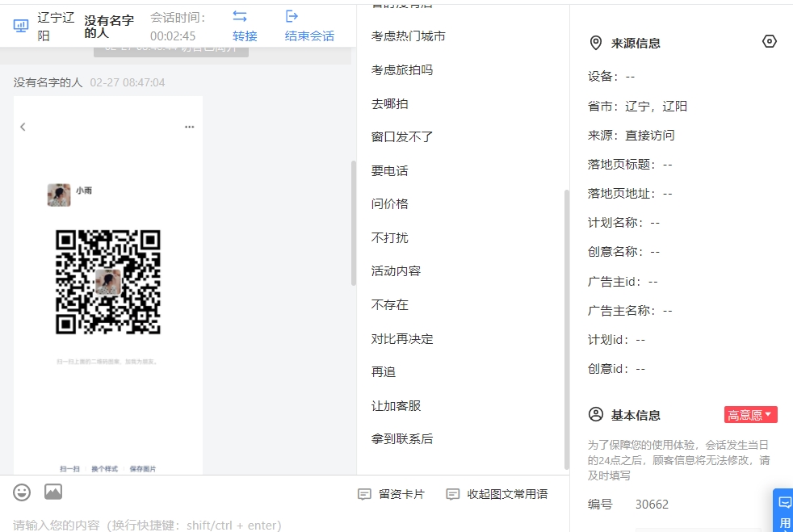Click the 基本信息 section heading
Screen dimensions: 793x532
[x=636, y=415]
